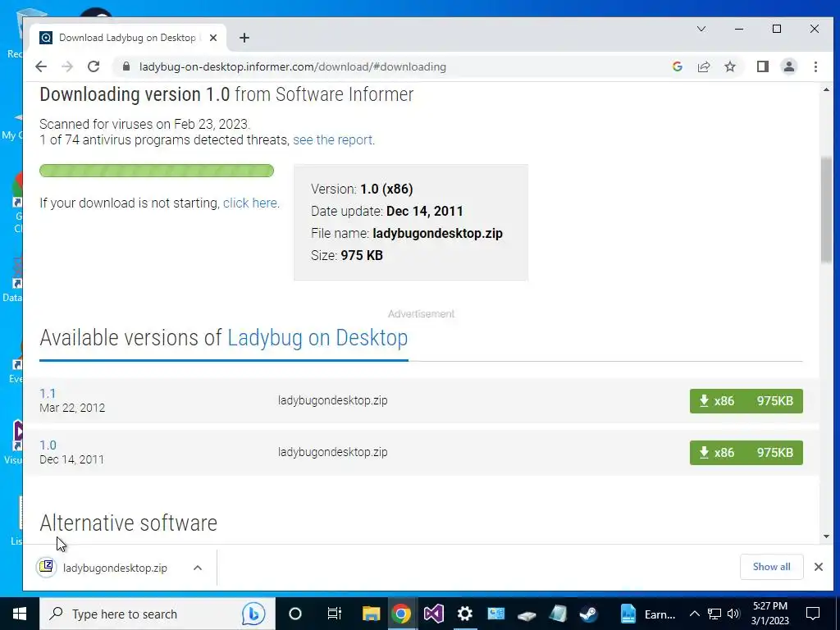Viewport: 840px width, 630px height.
Task: Open the Windows Start menu
Action: (x=20, y=614)
